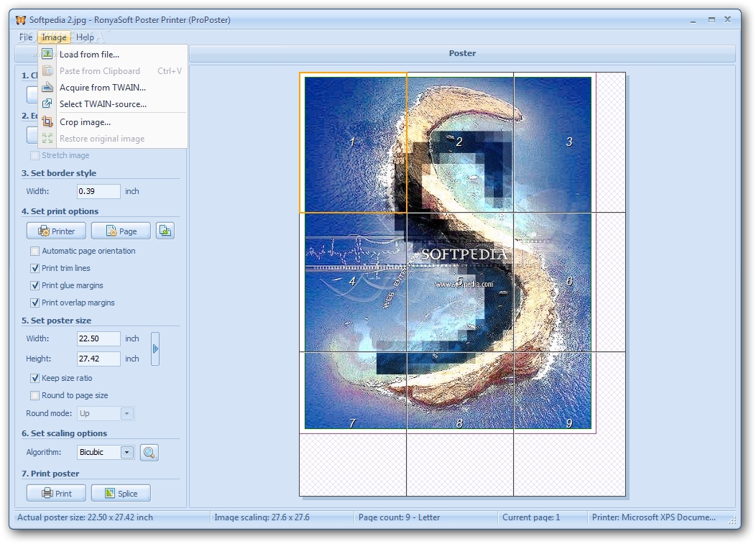Select poster page 9 in preview
Screen dimensions: 756x544
pyautogui.click(x=569, y=424)
